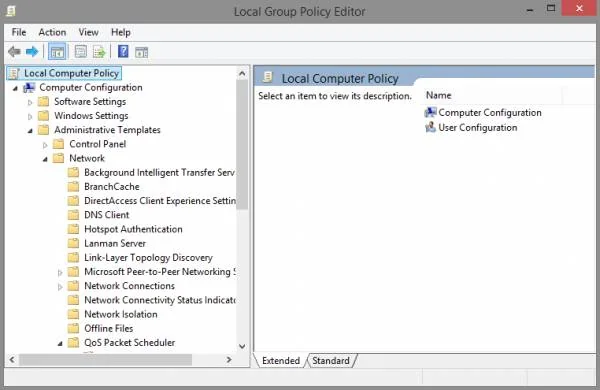Click the Export List toolbar icon
600x390 pixels.
tap(99, 52)
